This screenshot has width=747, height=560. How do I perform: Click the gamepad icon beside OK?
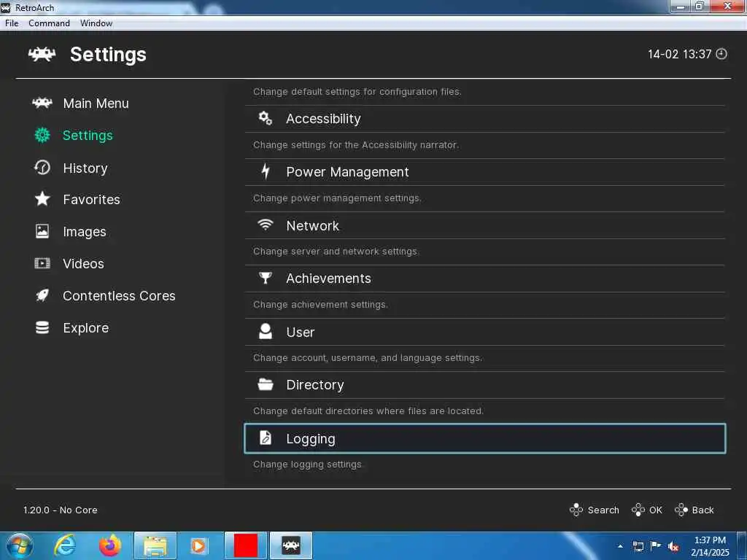pyautogui.click(x=638, y=510)
